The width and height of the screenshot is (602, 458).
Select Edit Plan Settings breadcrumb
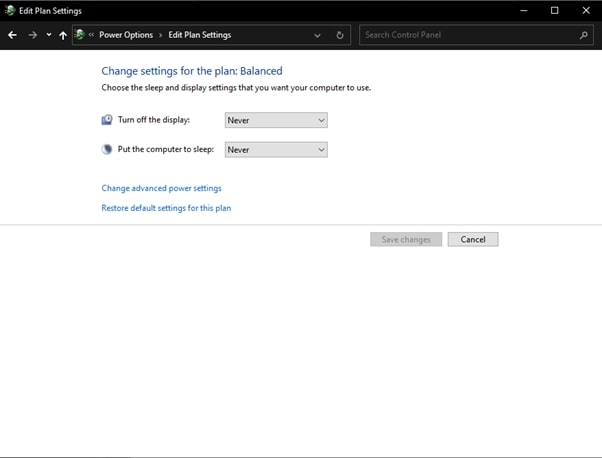point(200,35)
